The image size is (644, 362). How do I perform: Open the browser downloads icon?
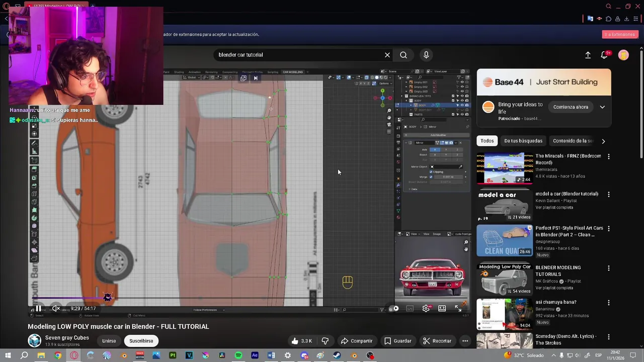coord(627,19)
